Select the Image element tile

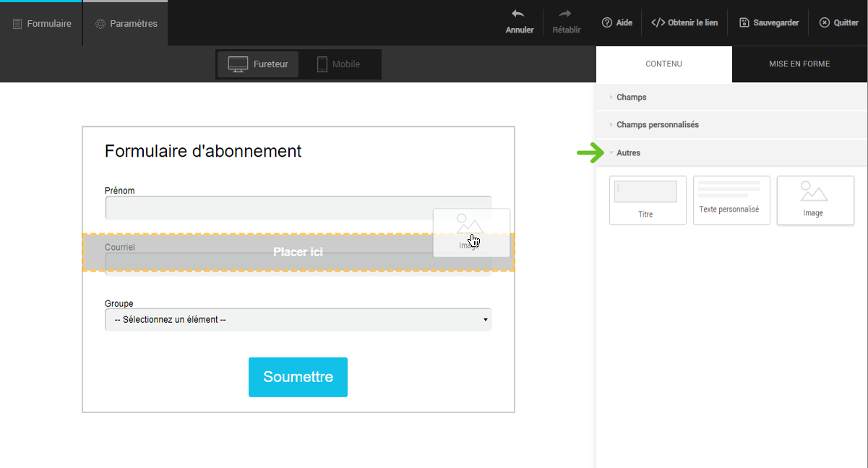tap(815, 200)
